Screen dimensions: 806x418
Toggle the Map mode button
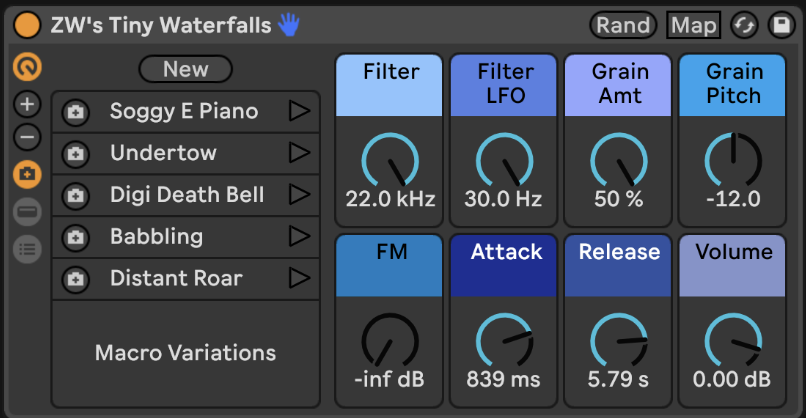point(693,25)
